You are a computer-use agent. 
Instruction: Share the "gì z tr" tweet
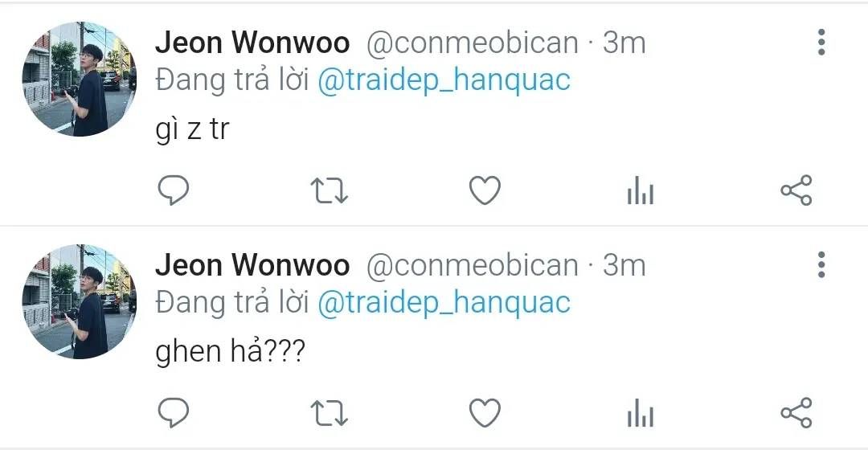click(x=796, y=190)
